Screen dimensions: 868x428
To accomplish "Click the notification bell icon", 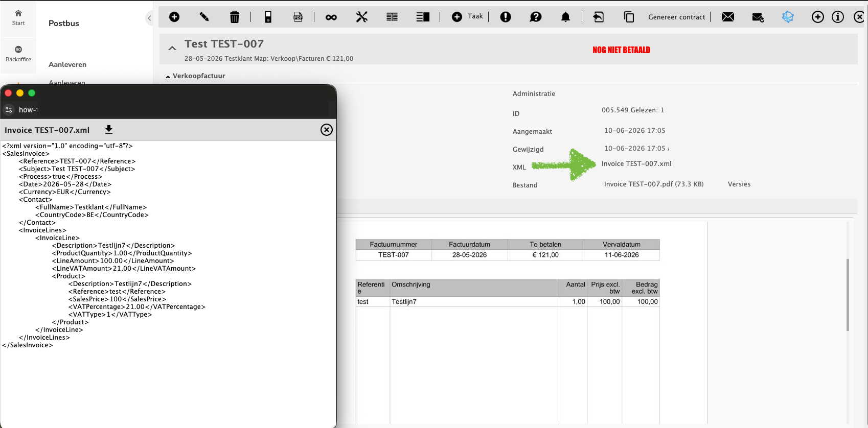I will tap(565, 17).
